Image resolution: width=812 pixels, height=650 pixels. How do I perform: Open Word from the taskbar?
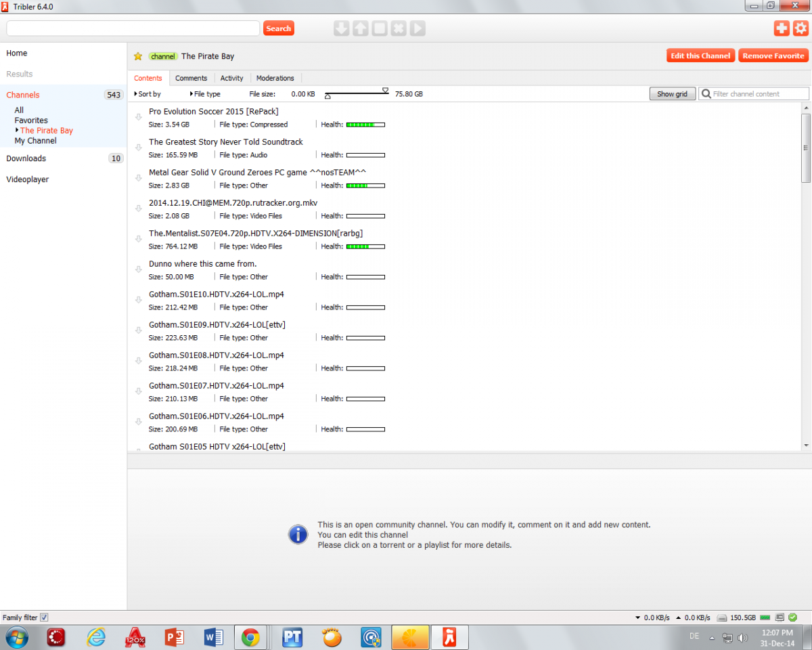(x=213, y=637)
